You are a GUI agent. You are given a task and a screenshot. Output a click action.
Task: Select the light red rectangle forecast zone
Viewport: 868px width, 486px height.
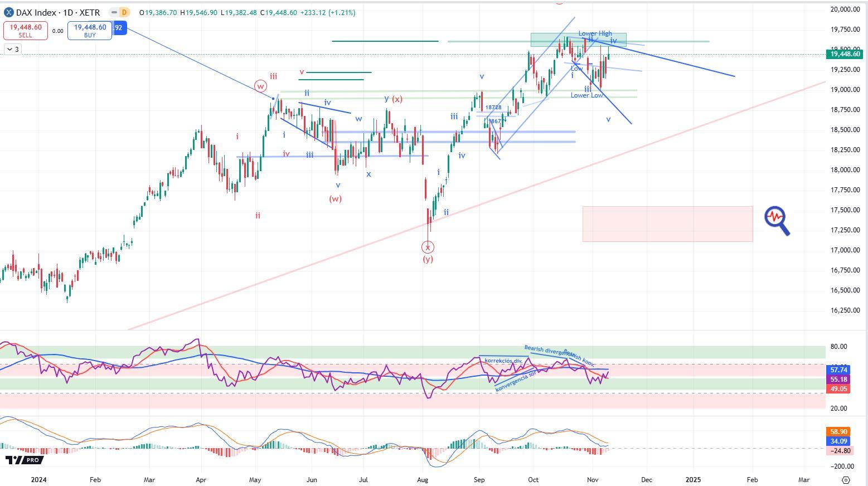pos(668,223)
